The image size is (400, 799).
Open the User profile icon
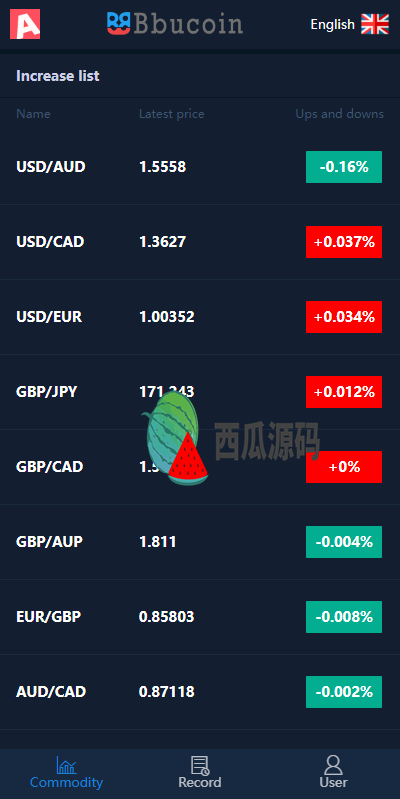click(x=333, y=765)
